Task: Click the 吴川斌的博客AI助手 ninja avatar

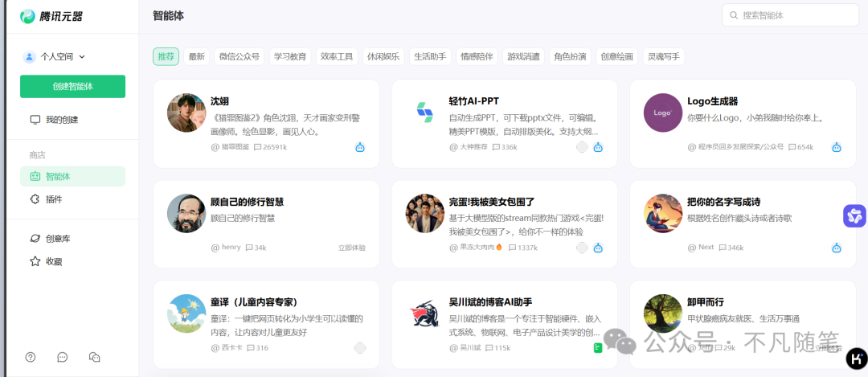Action: [x=424, y=313]
